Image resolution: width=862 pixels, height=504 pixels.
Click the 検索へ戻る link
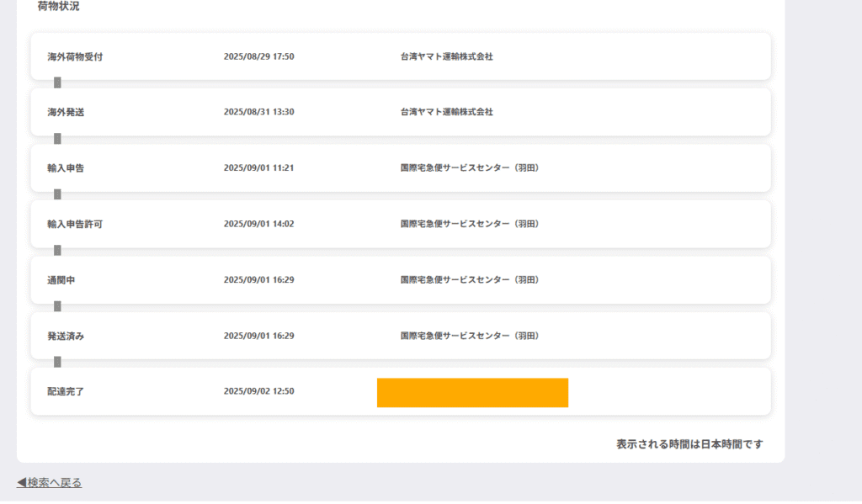click(54, 482)
